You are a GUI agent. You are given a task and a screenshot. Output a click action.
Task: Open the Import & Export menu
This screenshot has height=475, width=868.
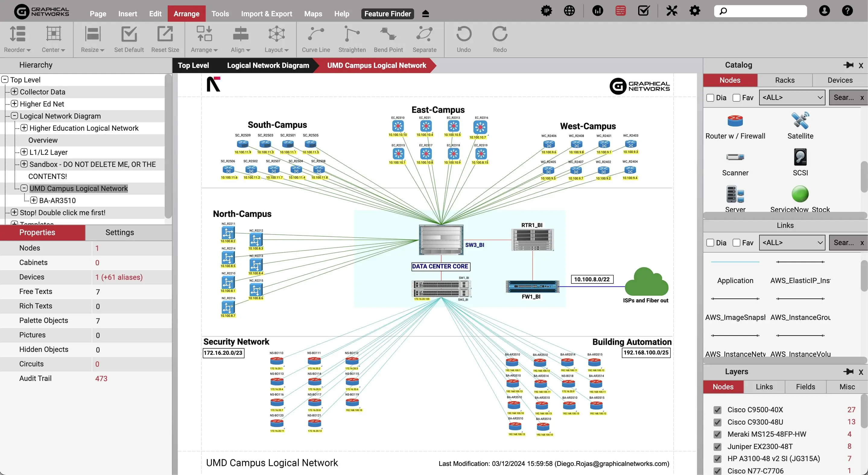[266, 14]
